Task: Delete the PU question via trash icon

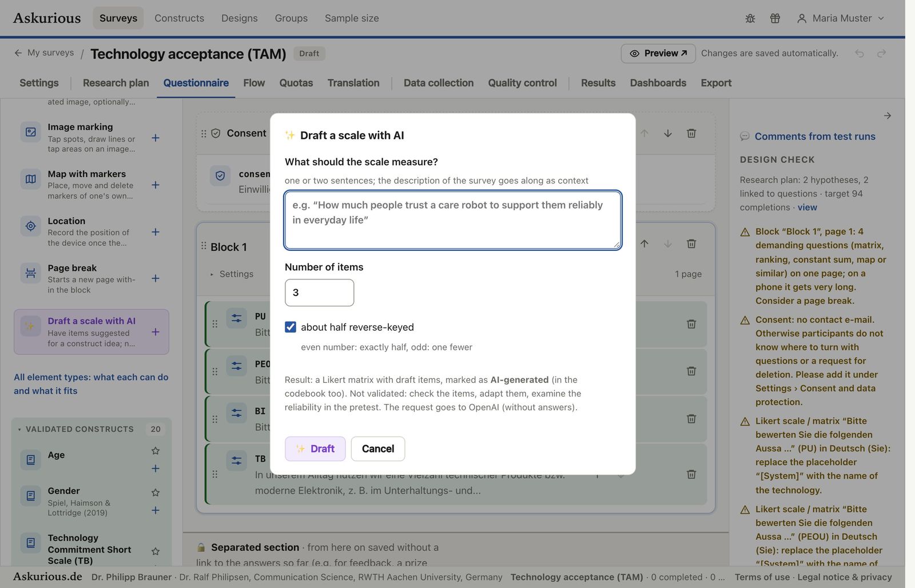Action: 691,324
